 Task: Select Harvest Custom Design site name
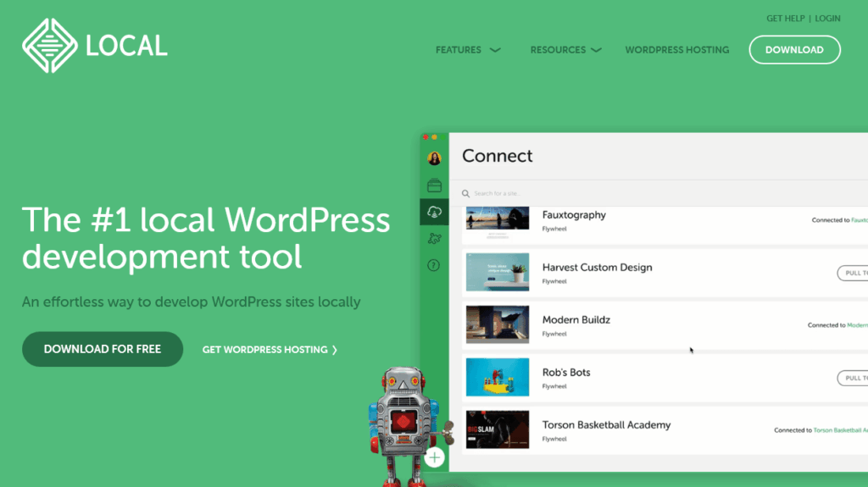[x=598, y=268]
